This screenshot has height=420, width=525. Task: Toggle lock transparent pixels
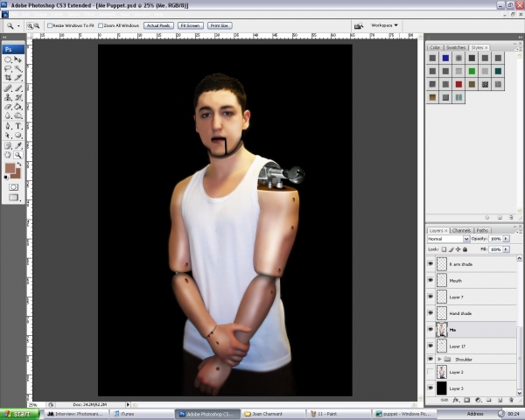[x=444, y=249]
